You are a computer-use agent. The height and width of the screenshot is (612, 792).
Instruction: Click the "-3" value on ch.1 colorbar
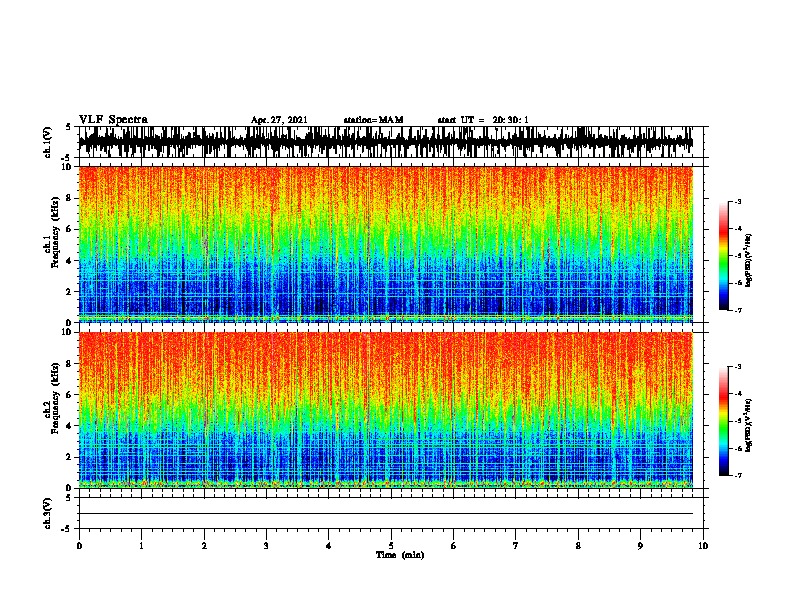click(737, 201)
